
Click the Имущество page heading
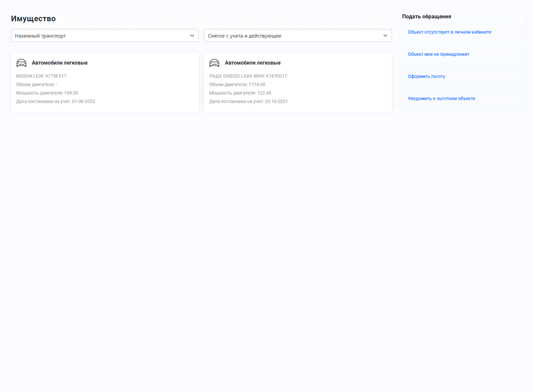[33, 19]
